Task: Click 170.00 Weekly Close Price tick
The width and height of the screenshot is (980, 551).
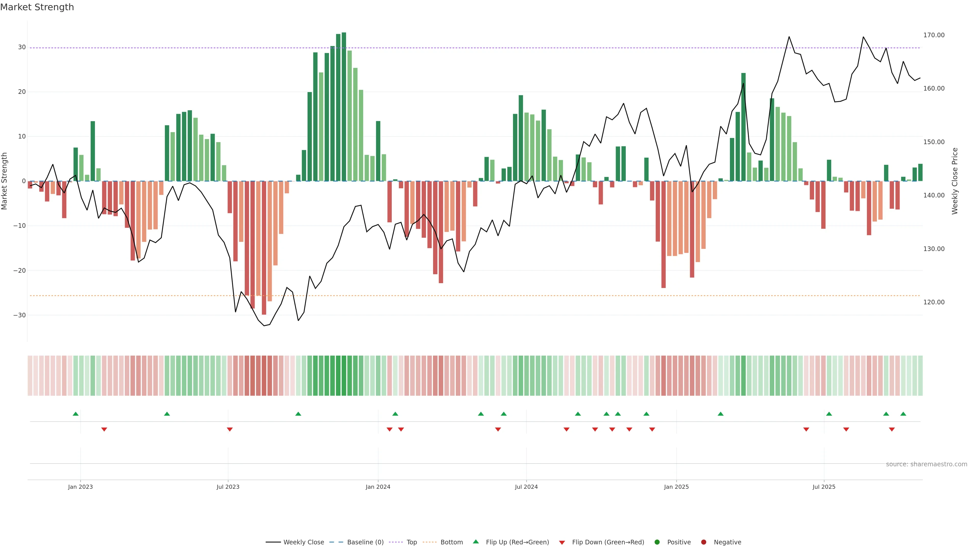Action: coord(934,35)
